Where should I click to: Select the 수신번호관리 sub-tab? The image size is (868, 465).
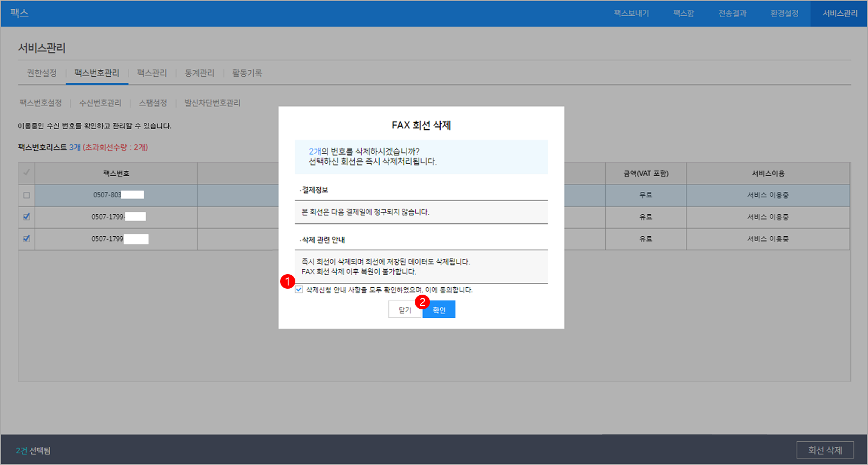tap(100, 103)
